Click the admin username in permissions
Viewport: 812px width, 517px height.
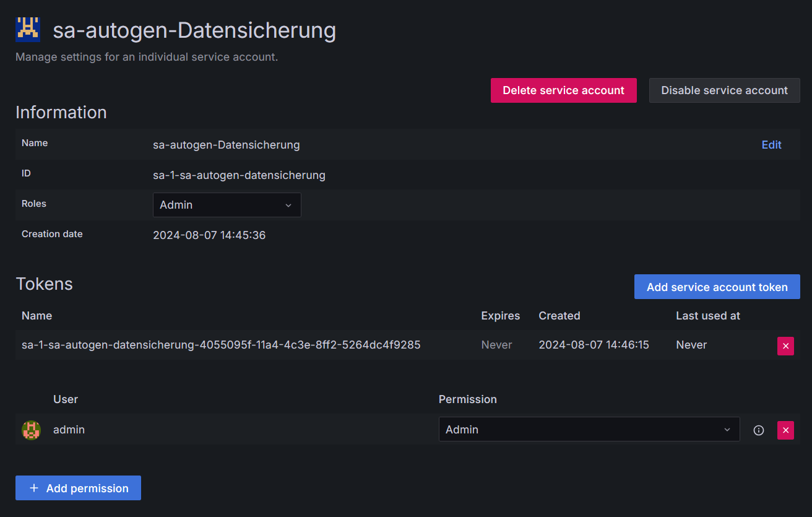[69, 430]
